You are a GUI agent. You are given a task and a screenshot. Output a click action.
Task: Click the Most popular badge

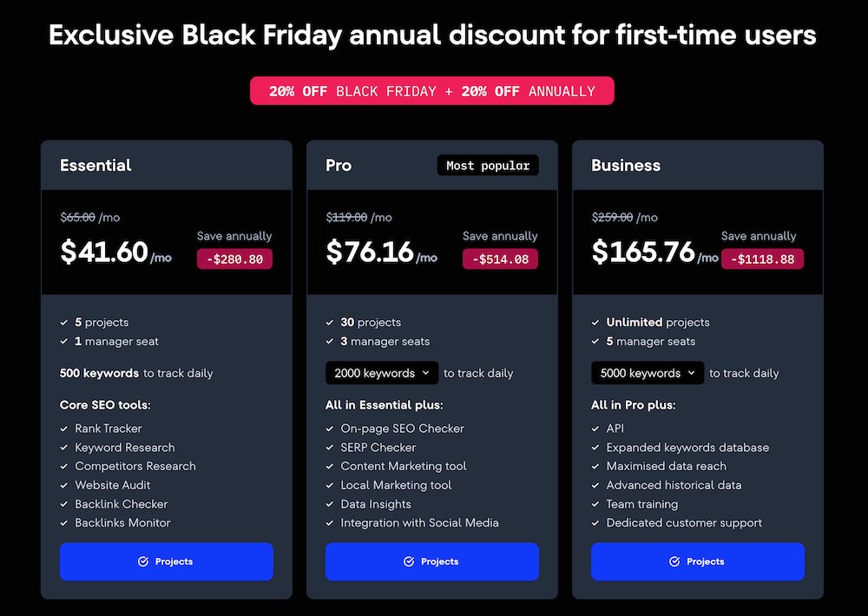coord(488,165)
